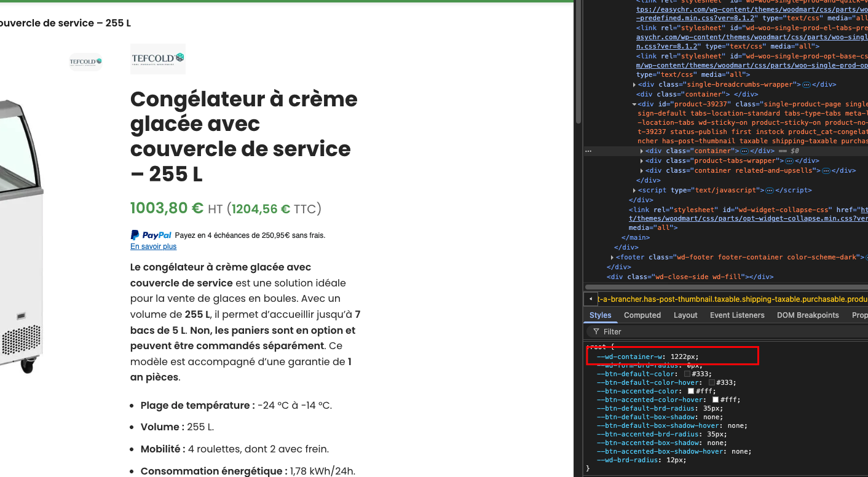Click the 'Volume : 255 L.' bullet text
The image size is (868, 477).
point(177,427)
